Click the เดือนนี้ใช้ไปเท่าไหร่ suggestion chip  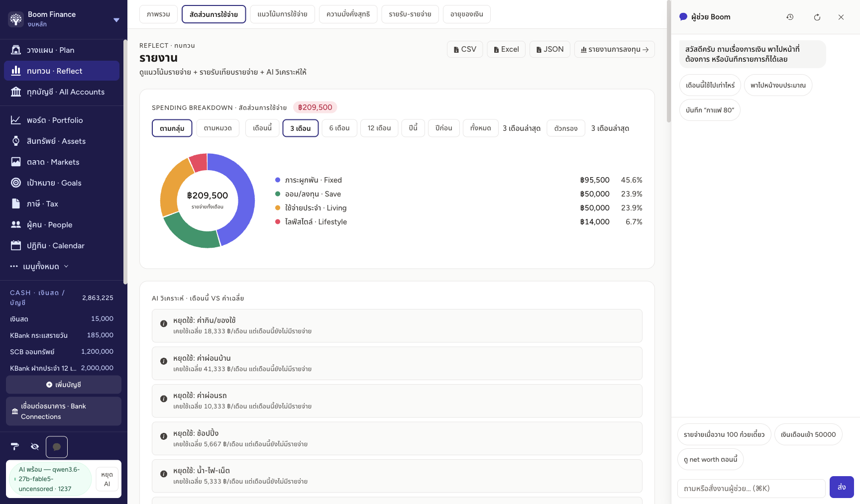710,85
